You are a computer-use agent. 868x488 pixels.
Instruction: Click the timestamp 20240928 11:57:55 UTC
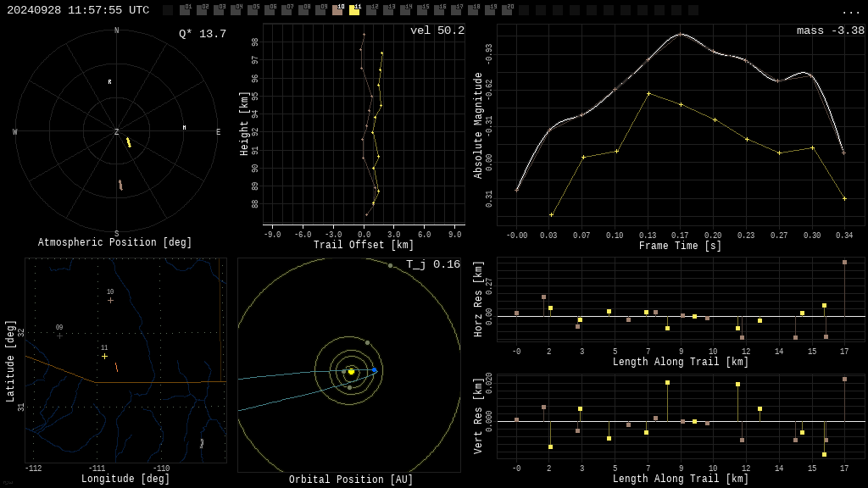pos(78,10)
